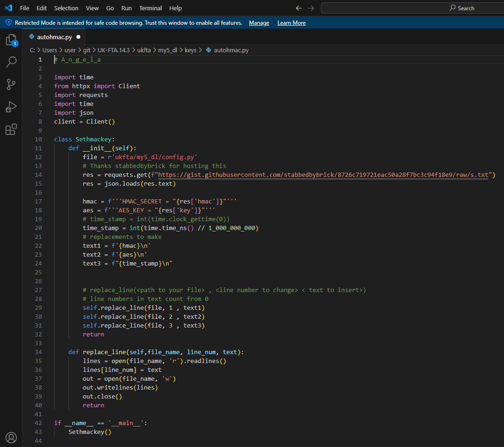Open the Extensions view

coord(11,129)
